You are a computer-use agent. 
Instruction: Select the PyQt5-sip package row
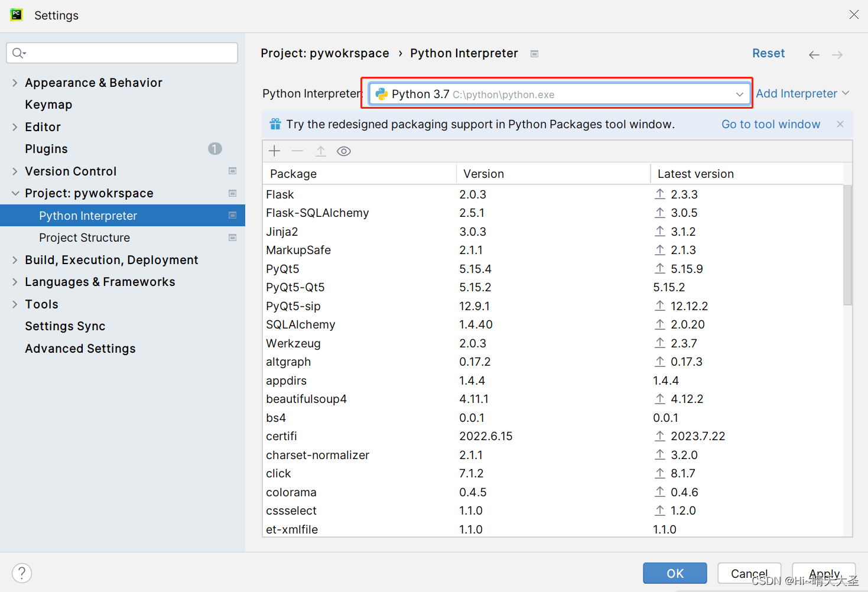[552, 306]
